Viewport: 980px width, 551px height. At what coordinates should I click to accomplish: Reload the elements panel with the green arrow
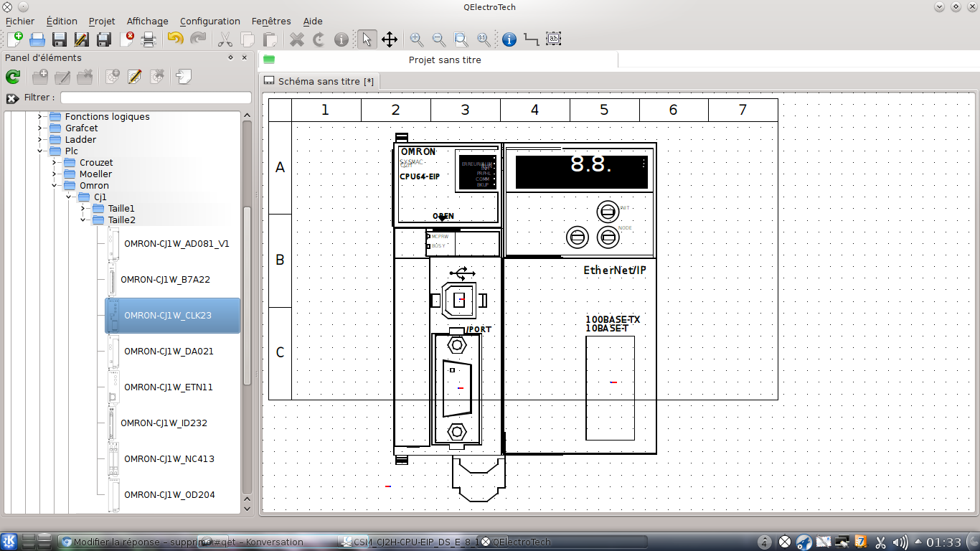pyautogui.click(x=13, y=77)
